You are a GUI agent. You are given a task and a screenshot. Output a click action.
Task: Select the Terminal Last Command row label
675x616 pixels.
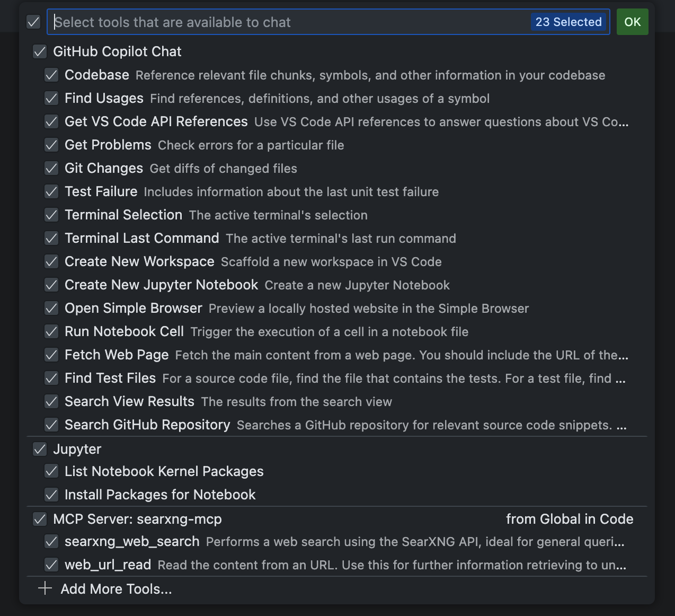142,239
